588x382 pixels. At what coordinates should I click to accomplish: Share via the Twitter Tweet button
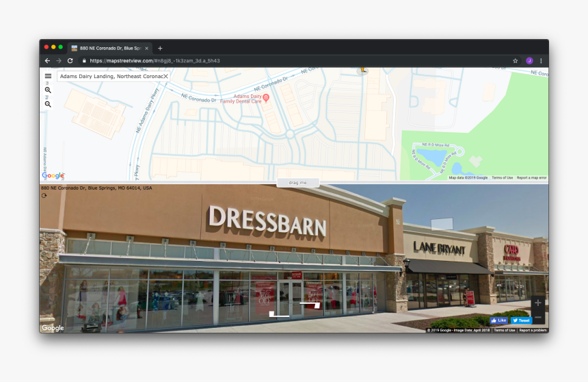521,320
